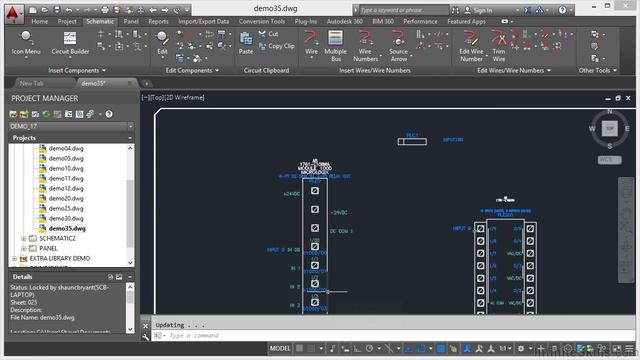Click the Undo arrow in quick access toolbar
Image resolution: width=640 pixels, height=360 pixels.
pyautogui.click(x=69, y=10)
